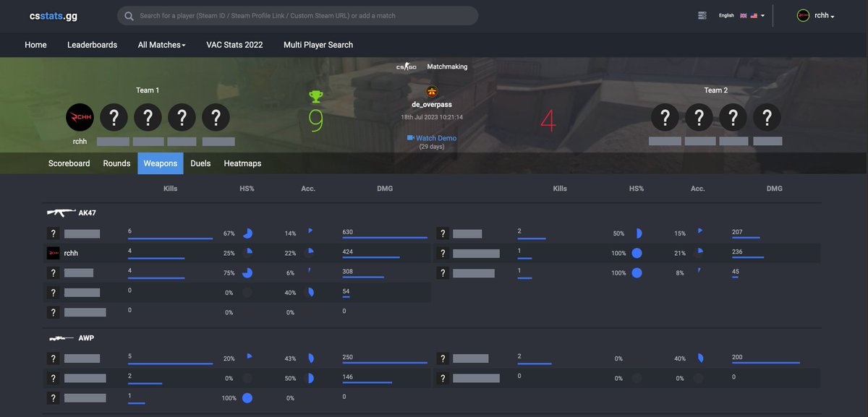This screenshot has height=417, width=868.
Task: Click rchh name under Team 1 avatar
Action: click(80, 142)
